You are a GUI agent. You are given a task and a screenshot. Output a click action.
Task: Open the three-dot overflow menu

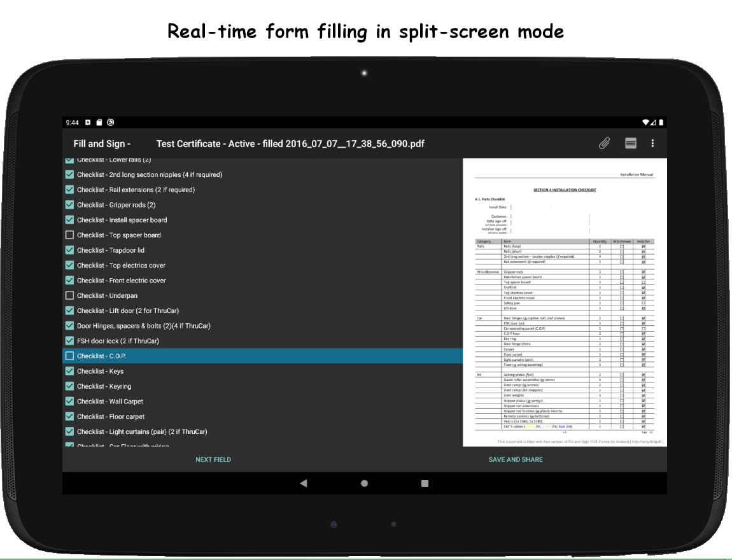tap(652, 143)
